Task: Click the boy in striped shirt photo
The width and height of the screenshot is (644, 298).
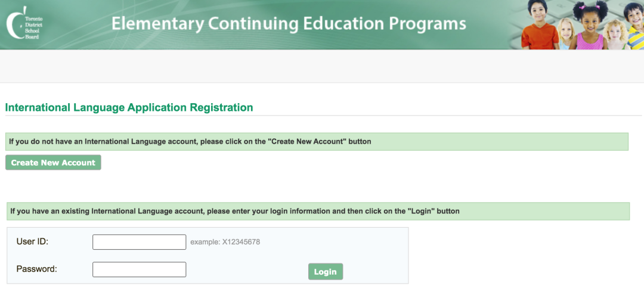Action: [x=634, y=27]
